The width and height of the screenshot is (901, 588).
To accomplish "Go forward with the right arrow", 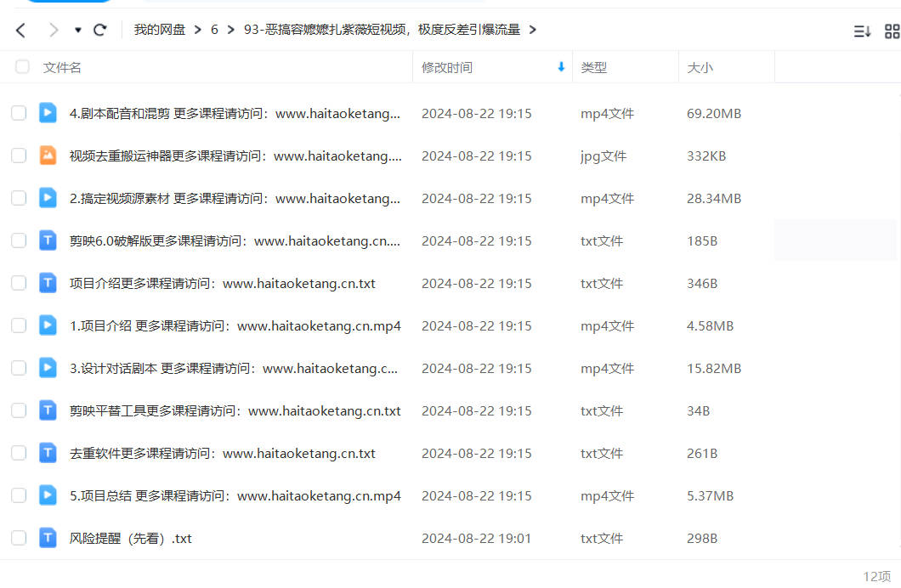I will 54,30.
